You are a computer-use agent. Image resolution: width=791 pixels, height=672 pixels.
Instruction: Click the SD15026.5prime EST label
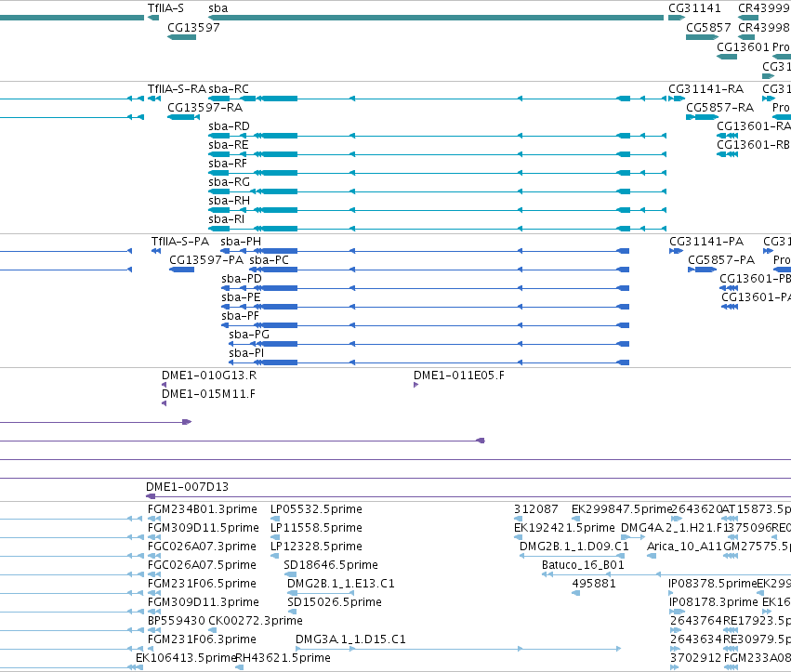(334, 602)
